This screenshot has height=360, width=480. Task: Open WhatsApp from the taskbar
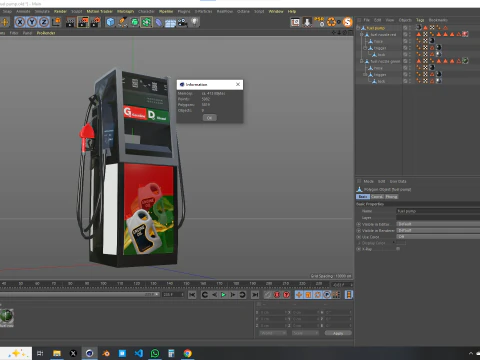[155, 353]
